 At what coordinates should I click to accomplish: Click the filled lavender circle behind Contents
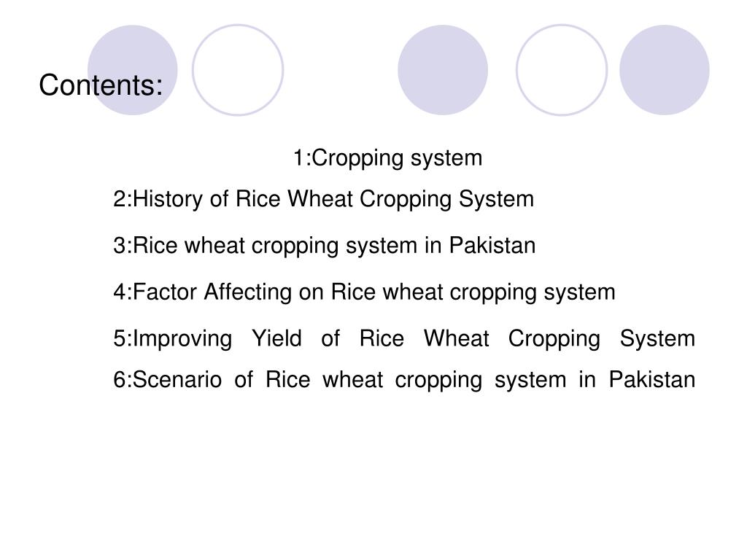tap(133, 70)
